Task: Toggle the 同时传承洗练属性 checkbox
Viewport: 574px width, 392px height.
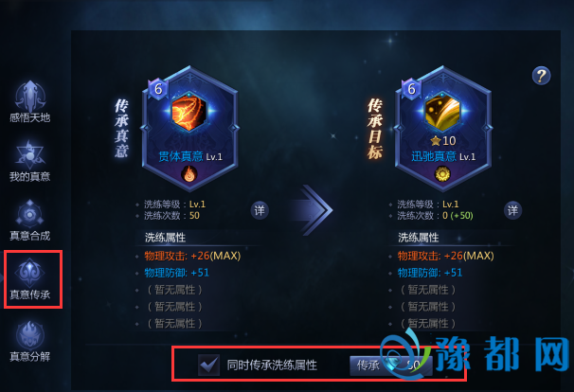Action: pos(208,365)
